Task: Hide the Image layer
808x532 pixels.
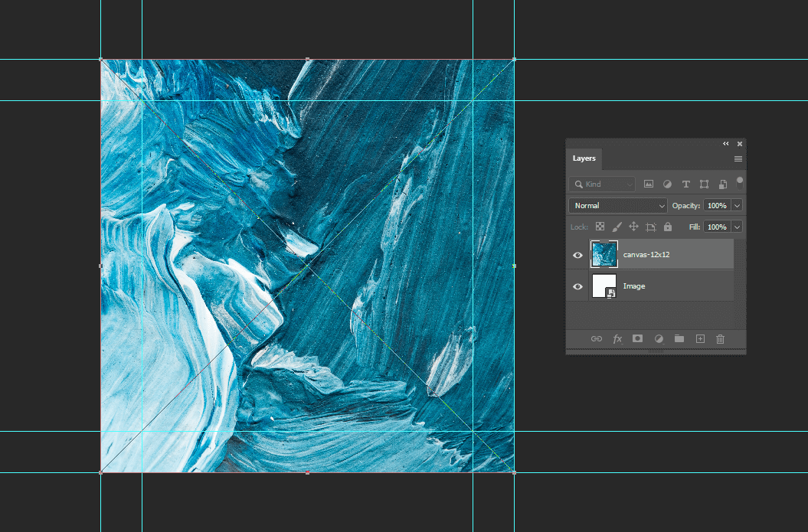Action: [577, 286]
